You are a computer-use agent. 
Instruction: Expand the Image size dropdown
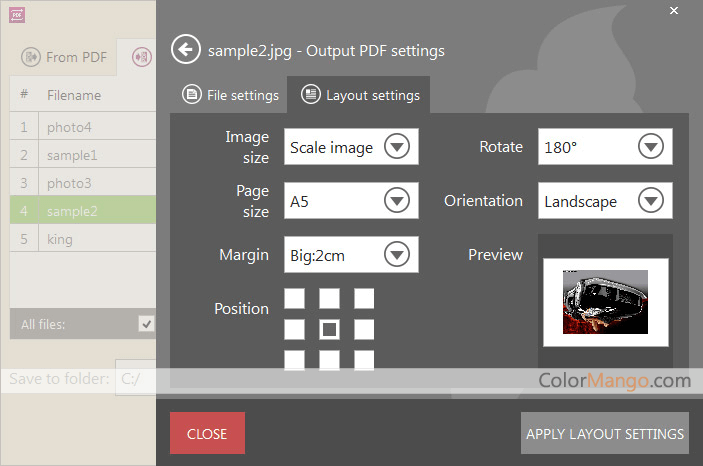click(397, 147)
